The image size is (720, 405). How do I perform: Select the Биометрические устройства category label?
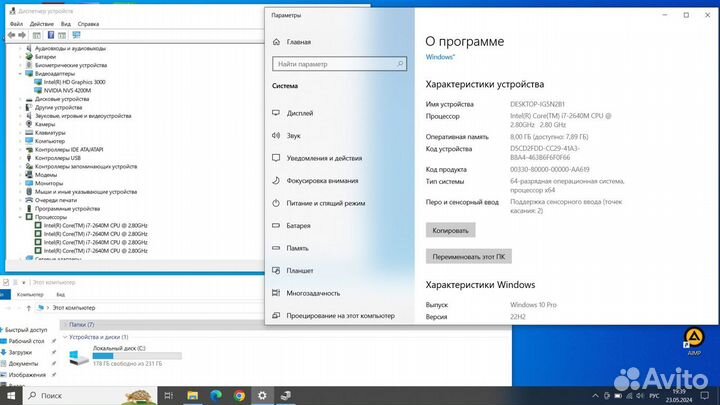pos(71,65)
